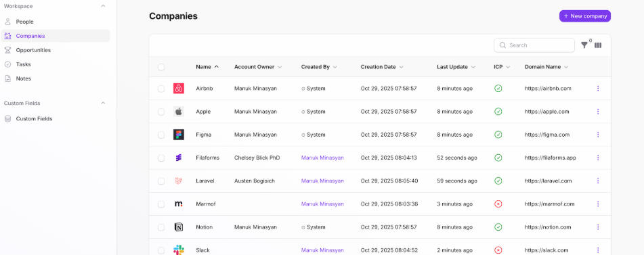Check the Notion row checkbox
Image resolution: width=644 pixels, height=255 pixels.
[x=161, y=227]
